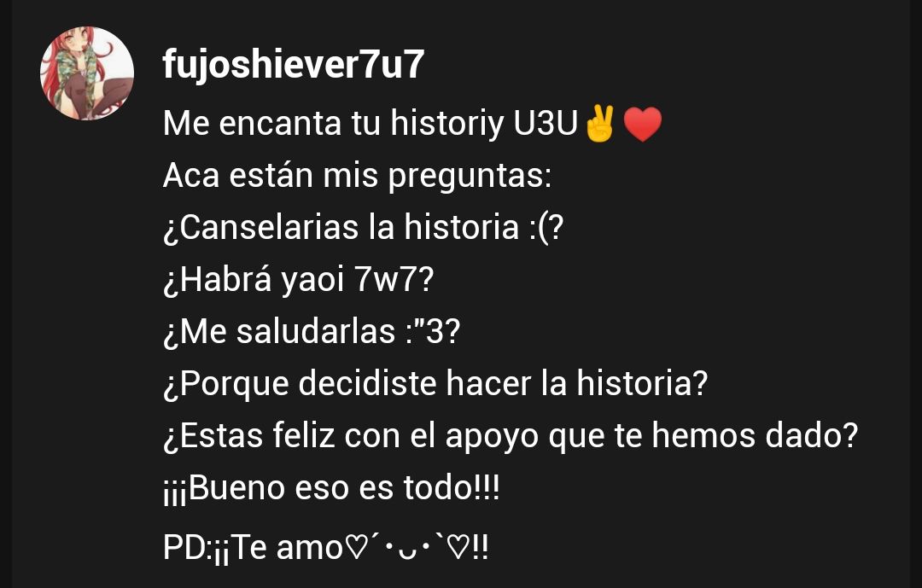Click the question '¿Canselarias la historia'
This screenshot has width=922, height=588.
click(x=341, y=228)
